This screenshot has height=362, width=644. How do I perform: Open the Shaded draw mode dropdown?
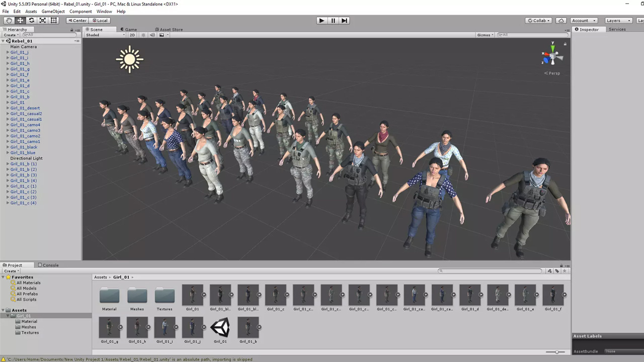(x=105, y=35)
